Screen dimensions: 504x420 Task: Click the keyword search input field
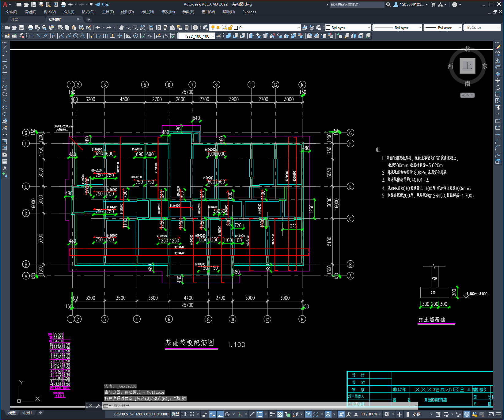[x=357, y=4]
